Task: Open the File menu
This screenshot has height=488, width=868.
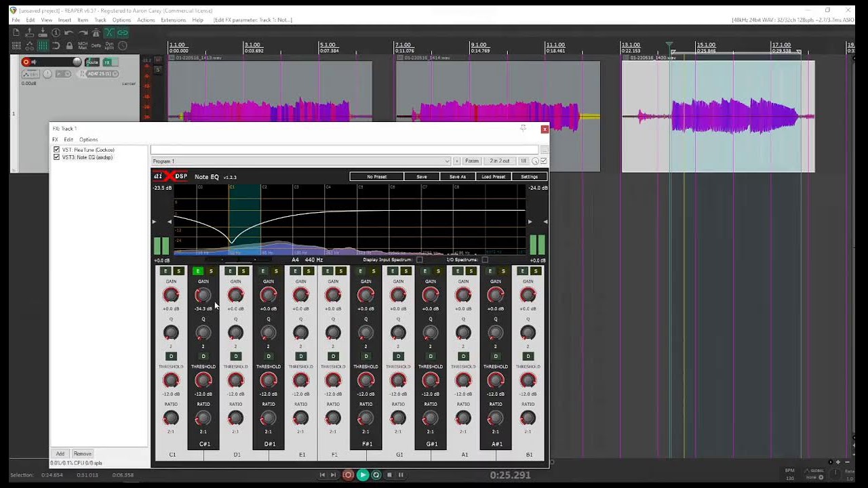Action: [x=16, y=20]
